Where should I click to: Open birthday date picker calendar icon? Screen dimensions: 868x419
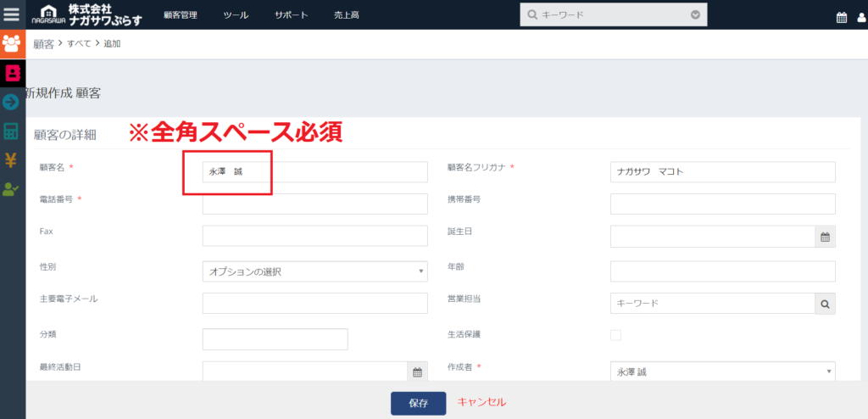[x=825, y=238]
